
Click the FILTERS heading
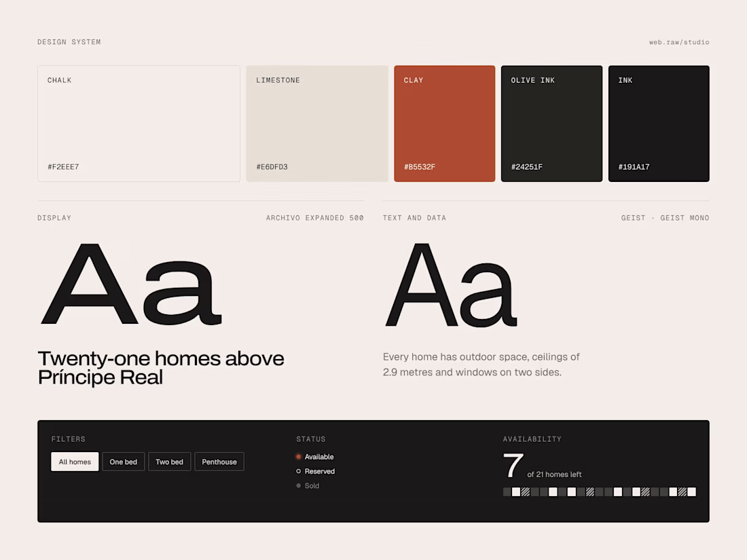click(x=68, y=439)
